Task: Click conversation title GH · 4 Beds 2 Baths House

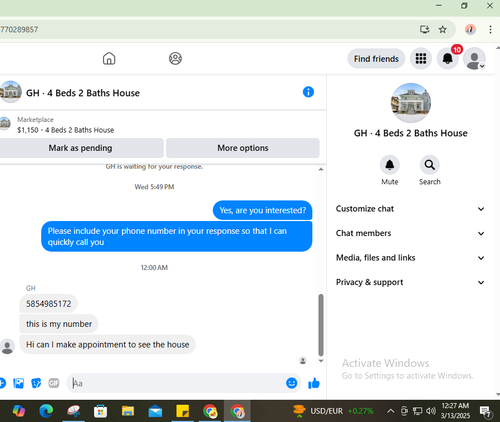Action: click(83, 93)
